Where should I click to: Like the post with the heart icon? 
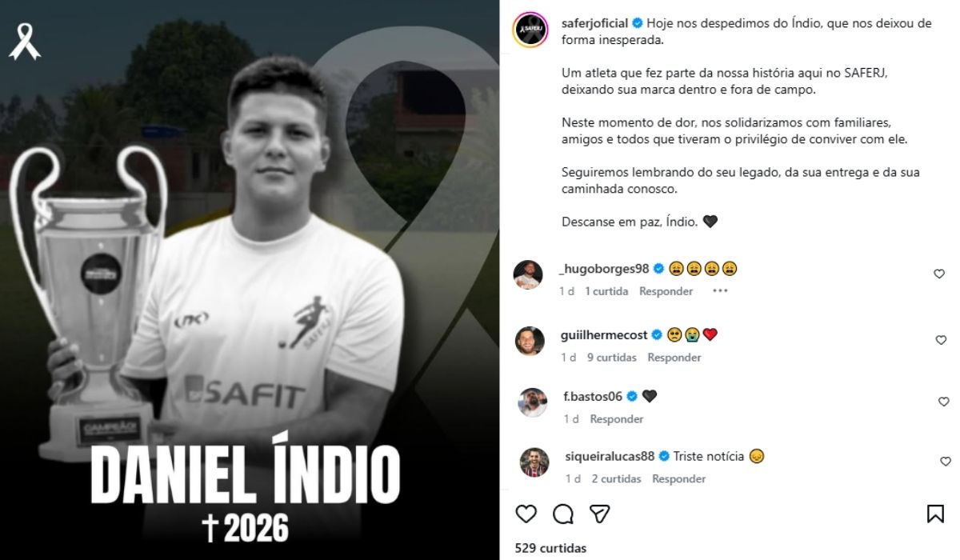pyautogui.click(x=526, y=513)
